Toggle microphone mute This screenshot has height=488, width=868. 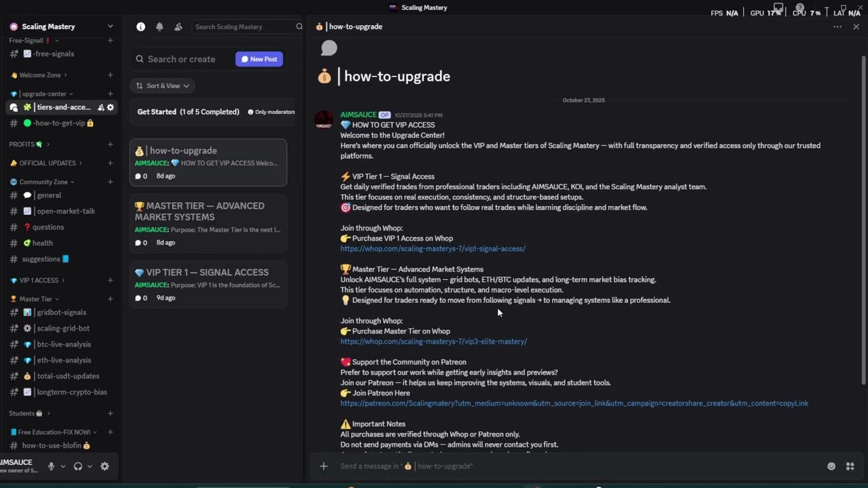51,466
